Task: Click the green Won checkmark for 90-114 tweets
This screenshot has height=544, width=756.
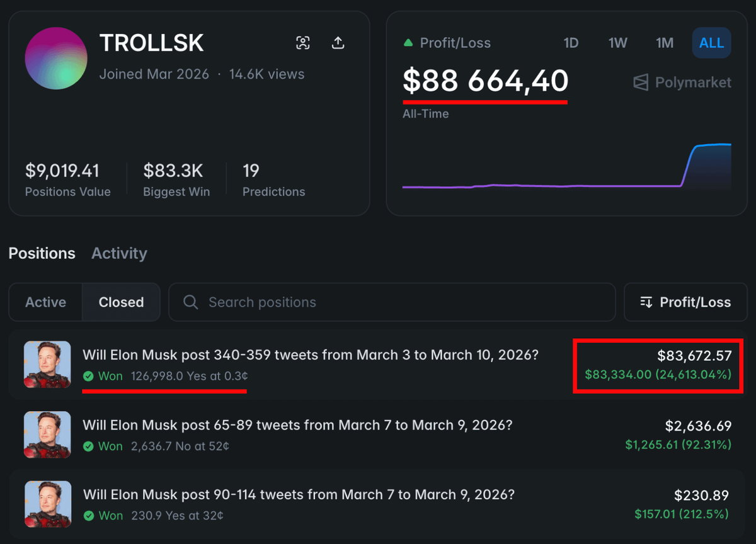Action: pyautogui.click(x=88, y=516)
